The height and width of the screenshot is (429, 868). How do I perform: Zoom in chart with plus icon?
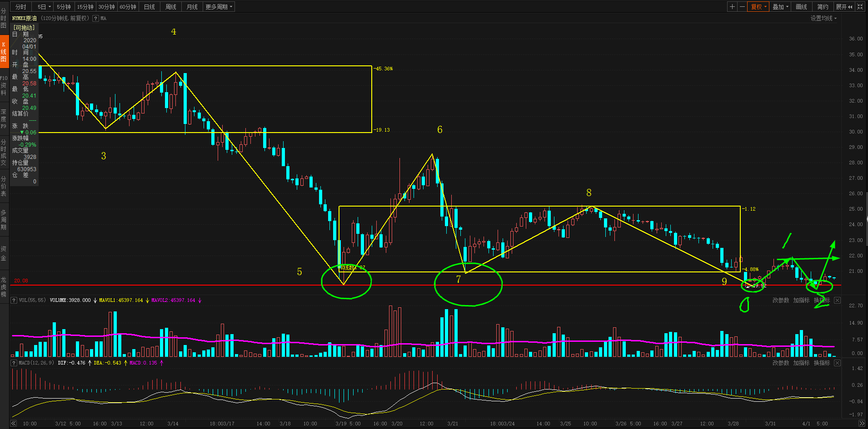pyautogui.click(x=732, y=7)
